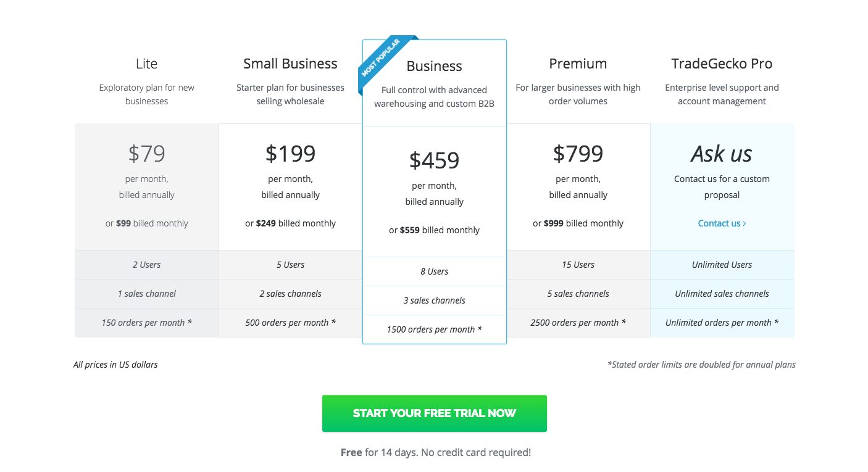Image resolution: width=868 pixels, height=472 pixels.
Task: Select the Unlimited sales channels cell
Action: tap(722, 293)
